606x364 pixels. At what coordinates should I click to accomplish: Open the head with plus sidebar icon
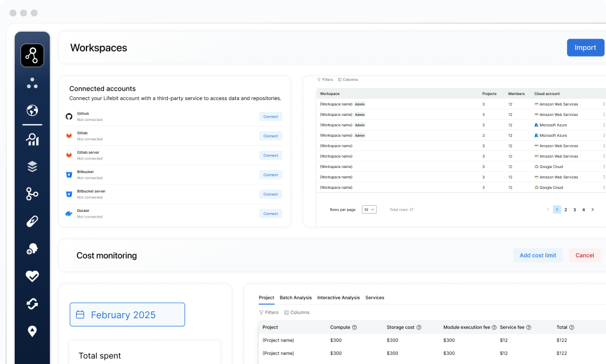pyautogui.click(x=32, y=249)
